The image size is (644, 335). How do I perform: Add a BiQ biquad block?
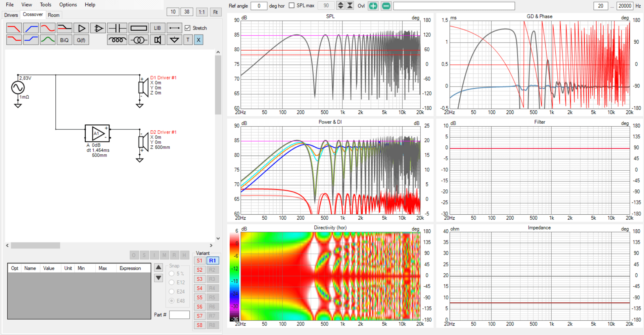point(64,40)
